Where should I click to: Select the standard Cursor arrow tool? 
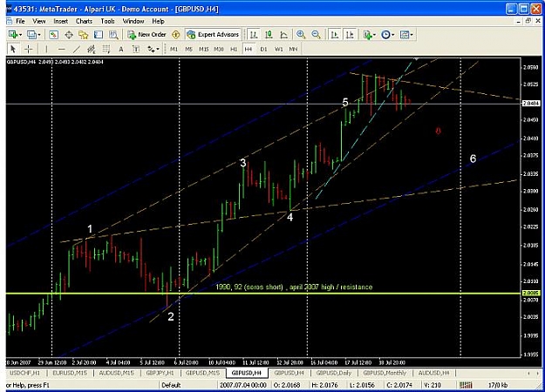[13, 49]
